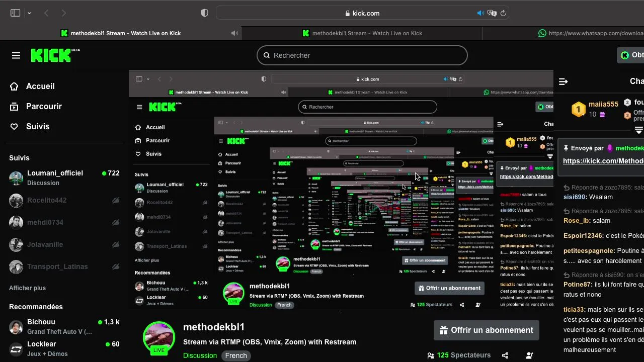The height and width of the screenshot is (362, 644).
Task: Focus the kick.com address bar
Action: point(362,13)
